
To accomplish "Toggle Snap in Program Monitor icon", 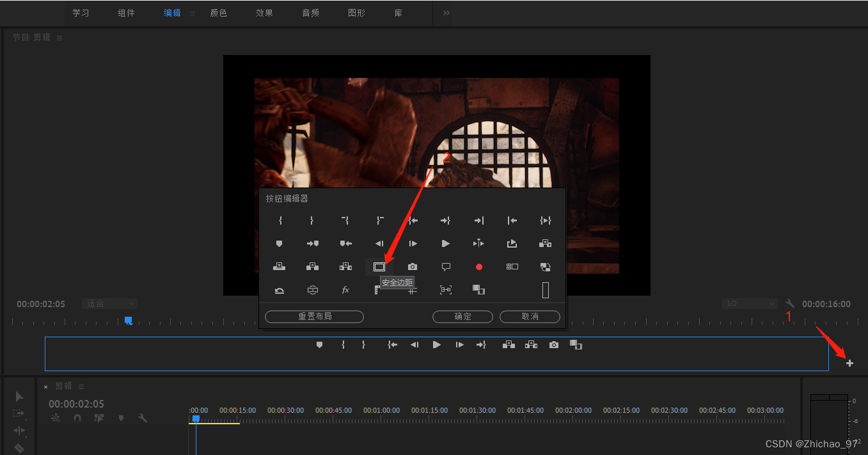I will pyautogui.click(x=446, y=290).
